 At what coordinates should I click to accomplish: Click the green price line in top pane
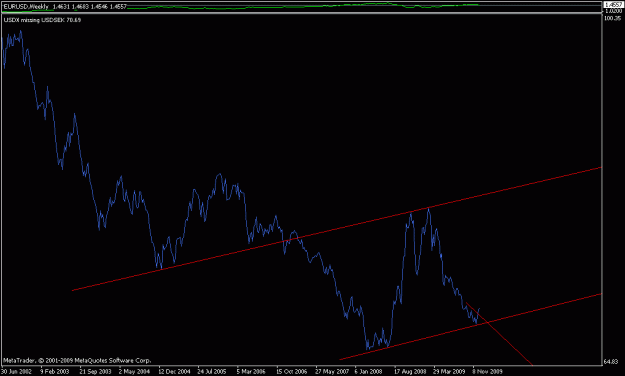303,6
